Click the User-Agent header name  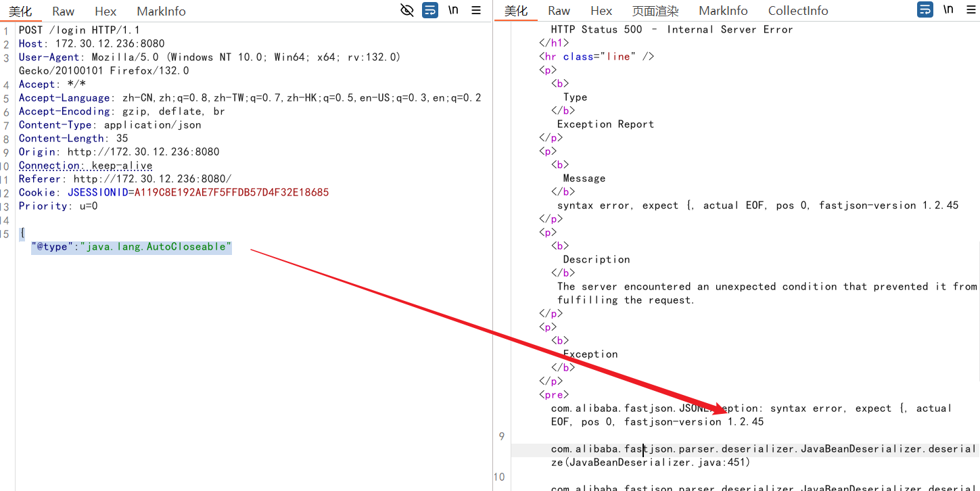[x=49, y=57]
